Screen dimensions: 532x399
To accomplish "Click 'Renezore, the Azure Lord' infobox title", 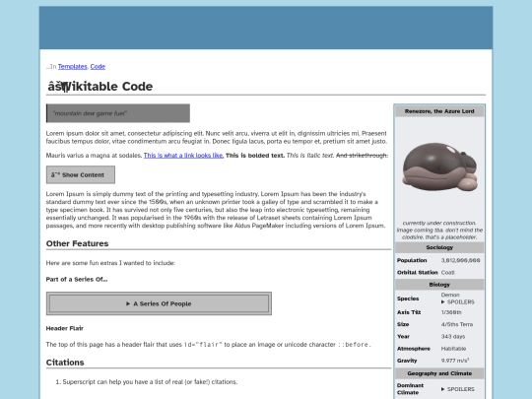I will pos(439,111).
